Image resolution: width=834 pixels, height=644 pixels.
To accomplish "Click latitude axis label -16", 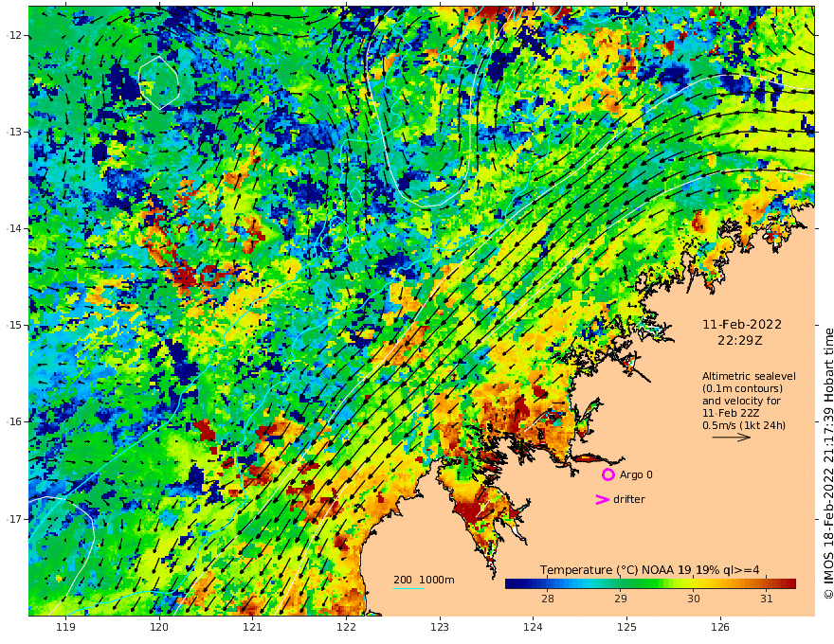I will tap(14, 421).
